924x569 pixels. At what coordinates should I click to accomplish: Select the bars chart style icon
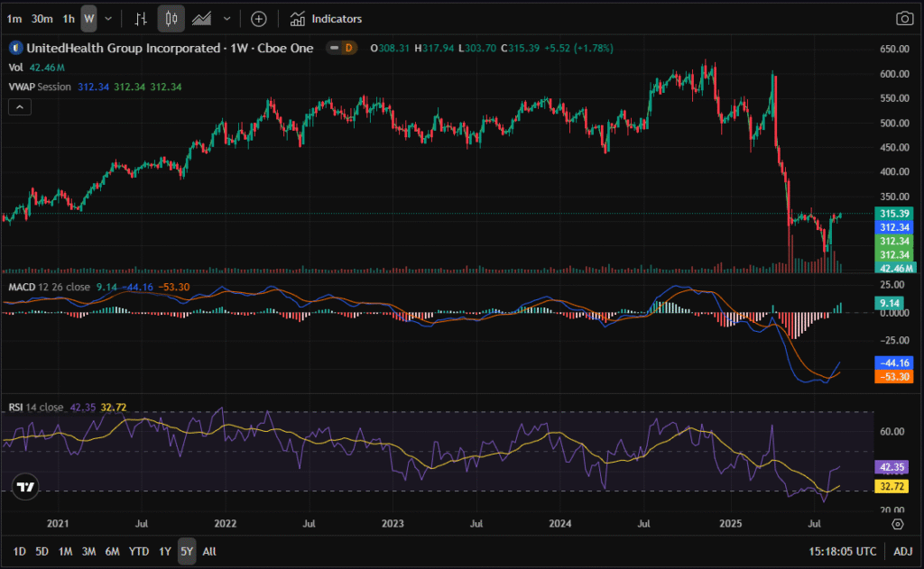[x=140, y=18]
